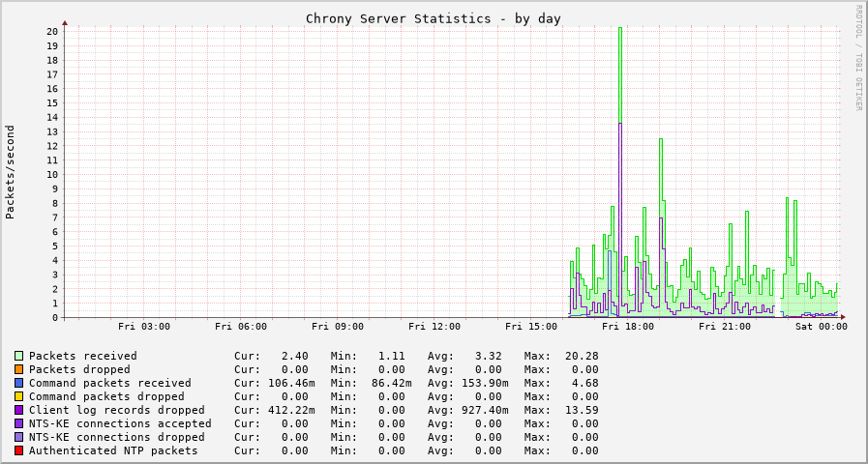The image size is (868, 464).
Task: Click the Command packets received Cur value 106.46m
Action: pyautogui.click(x=291, y=383)
